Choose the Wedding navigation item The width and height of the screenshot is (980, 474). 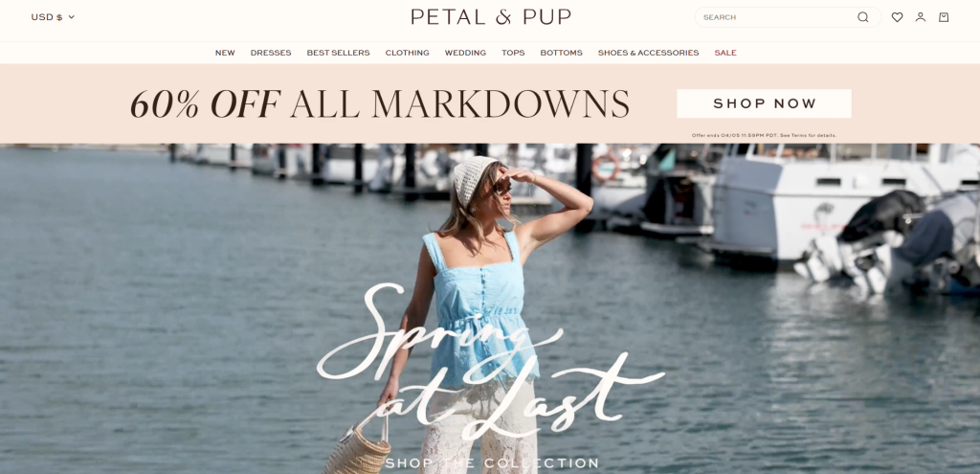(x=465, y=53)
